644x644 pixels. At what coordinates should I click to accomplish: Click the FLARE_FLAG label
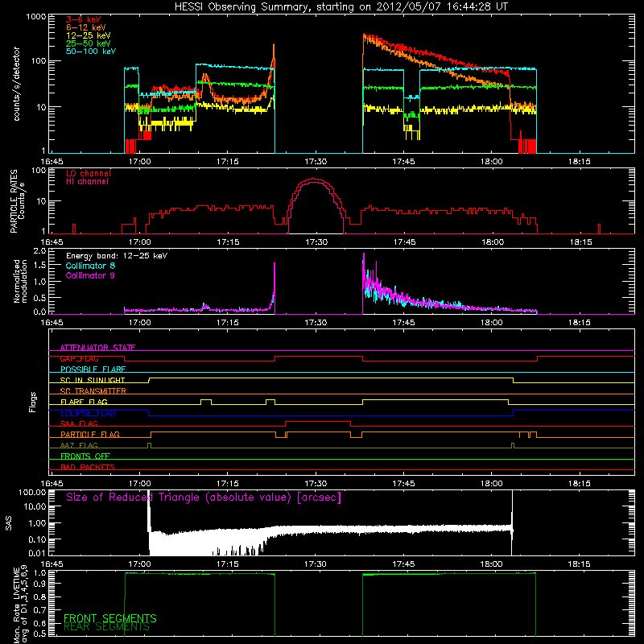pyautogui.click(x=84, y=402)
